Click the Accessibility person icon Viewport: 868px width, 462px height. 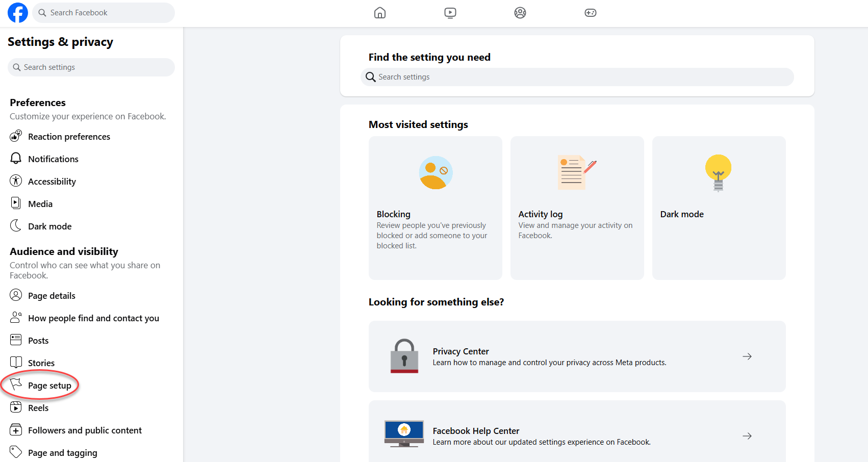(x=16, y=181)
